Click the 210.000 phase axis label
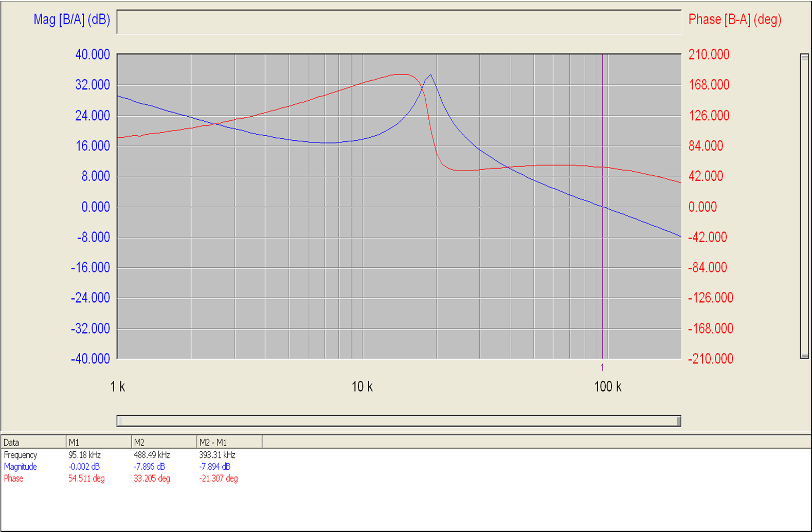This screenshot has width=812, height=532. coord(709,54)
